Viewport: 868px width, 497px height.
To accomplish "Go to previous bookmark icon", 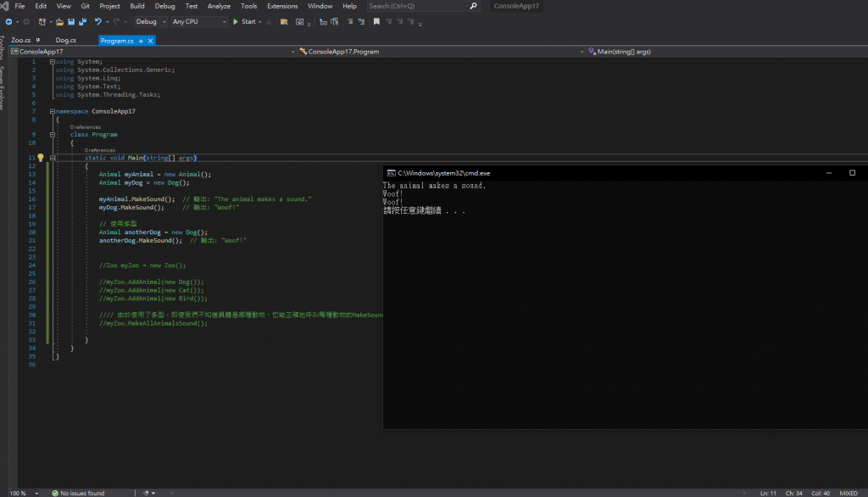I will [388, 21].
